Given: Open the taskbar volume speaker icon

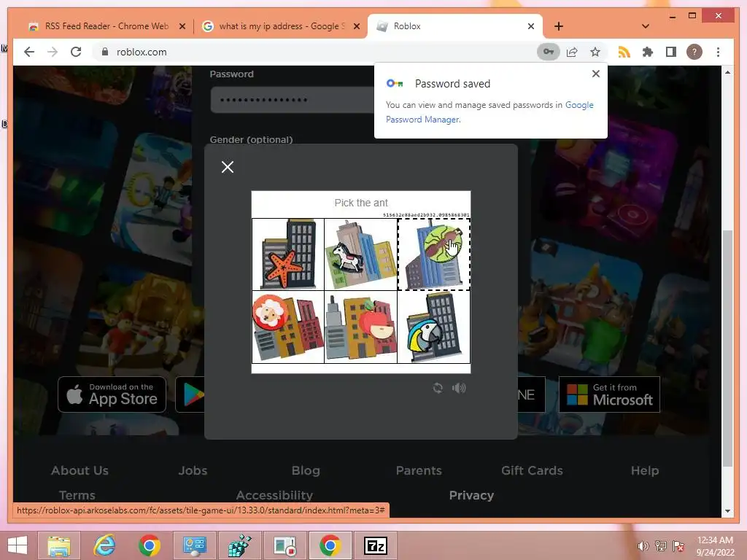Looking at the screenshot, I should pyautogui.click(x=643, y=545).
